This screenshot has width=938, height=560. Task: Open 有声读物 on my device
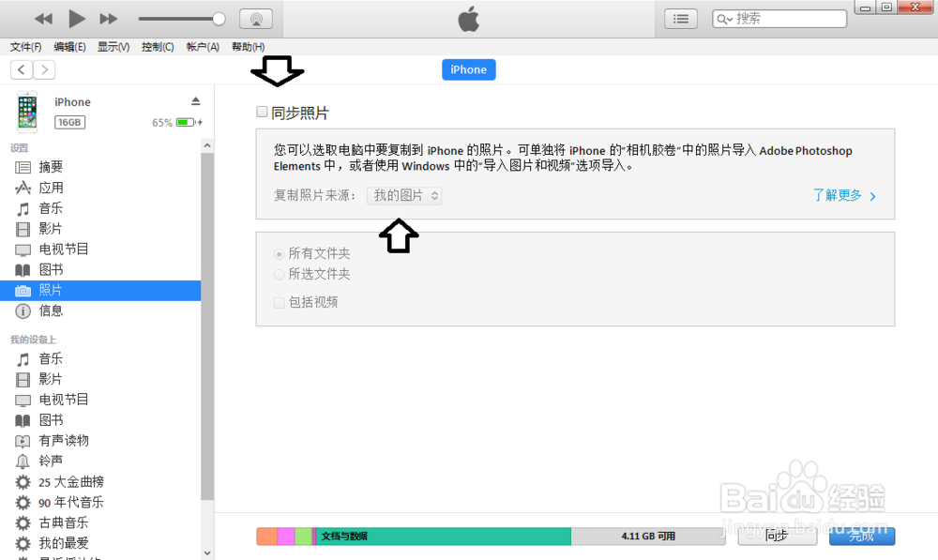pyautogui.click(x=100, y=440)
